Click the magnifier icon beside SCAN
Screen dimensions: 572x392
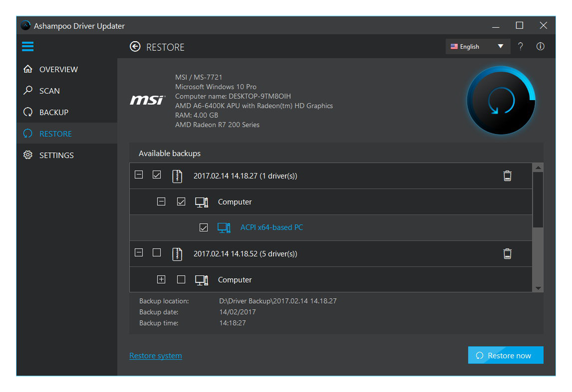(27, 90)
